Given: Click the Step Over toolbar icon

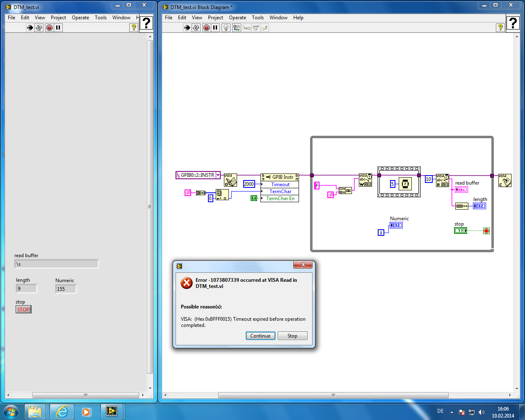Looking at the screenshot, I should click(x=256, y=28).
